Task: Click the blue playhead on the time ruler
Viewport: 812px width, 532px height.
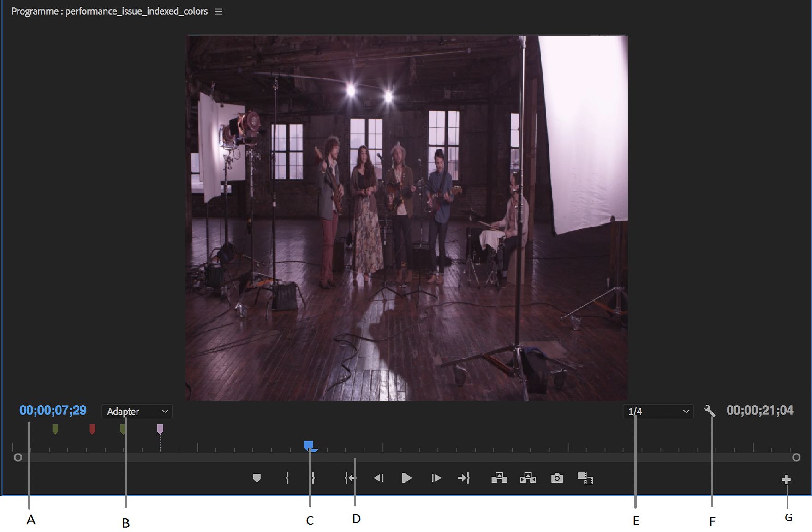Action: 309,445
